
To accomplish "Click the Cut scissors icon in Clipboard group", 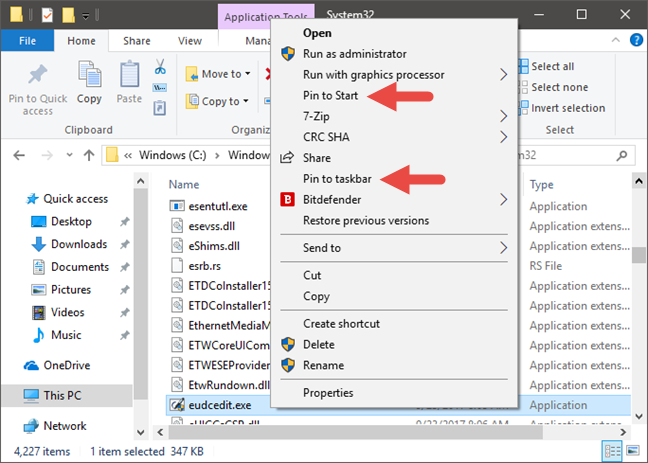I will click(160, 67).
